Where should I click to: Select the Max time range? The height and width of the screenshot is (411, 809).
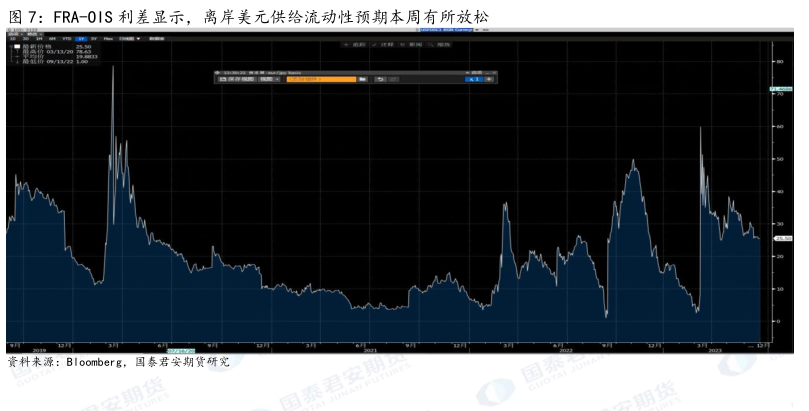pyautogui.click(x=108, y=38)
